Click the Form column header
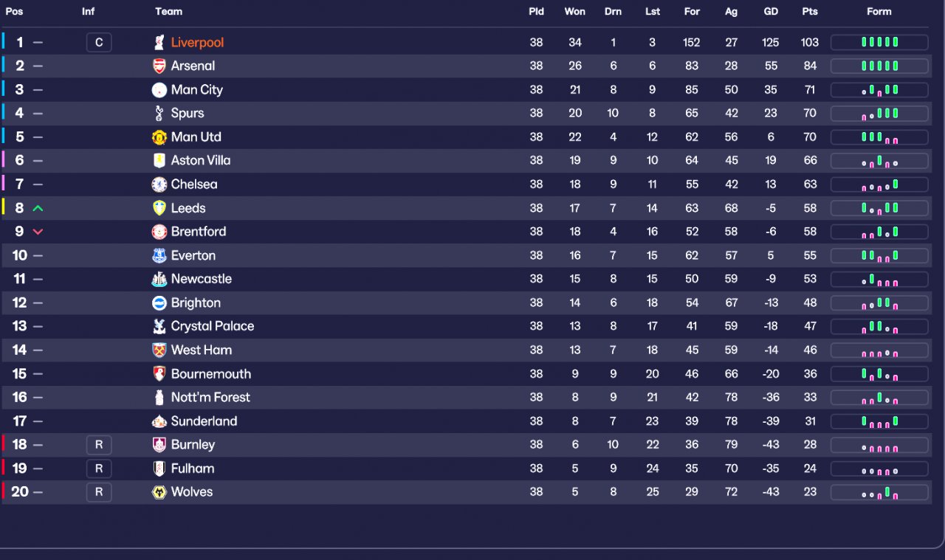945x560 pixels. coord(879,12)
